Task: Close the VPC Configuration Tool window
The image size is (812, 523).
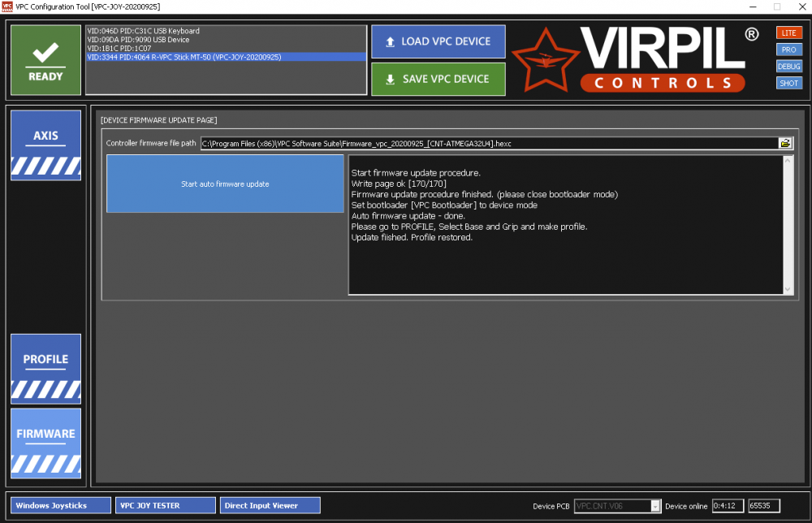Action: [801, 6]
